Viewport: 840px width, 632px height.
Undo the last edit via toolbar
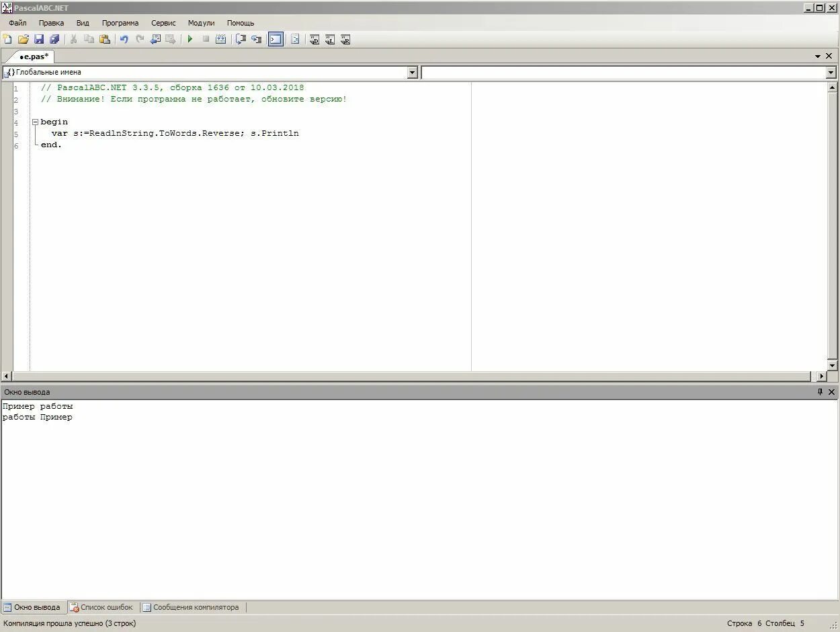tap(124, 40)
